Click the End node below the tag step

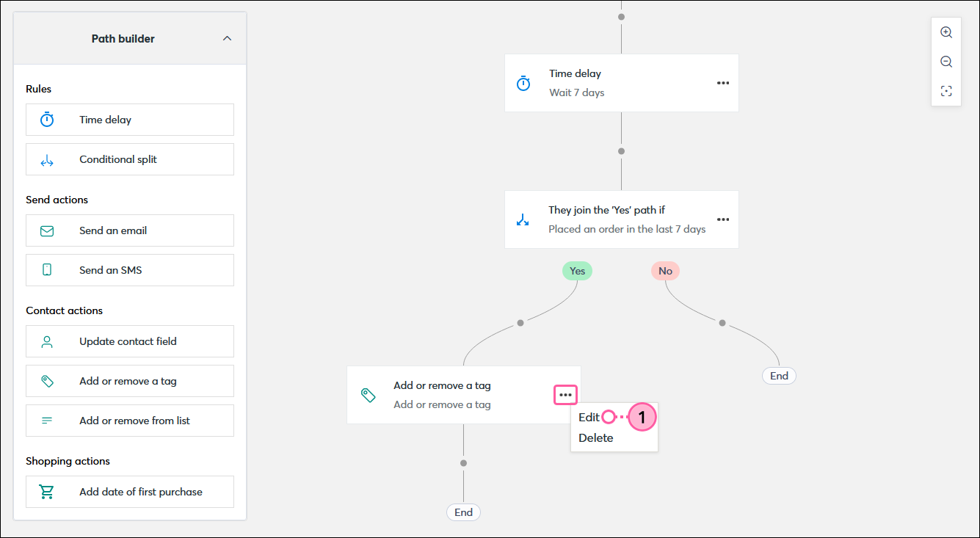click(463, 512)
